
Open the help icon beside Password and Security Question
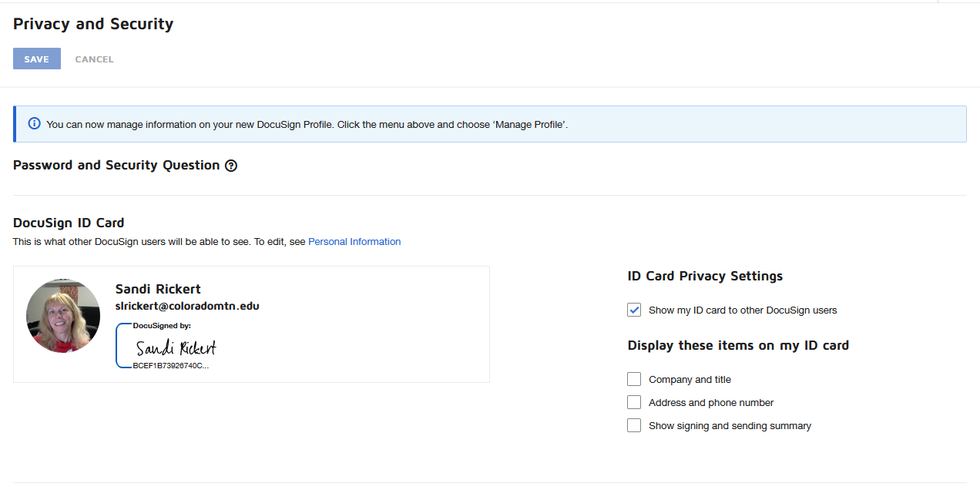point(231,166)
